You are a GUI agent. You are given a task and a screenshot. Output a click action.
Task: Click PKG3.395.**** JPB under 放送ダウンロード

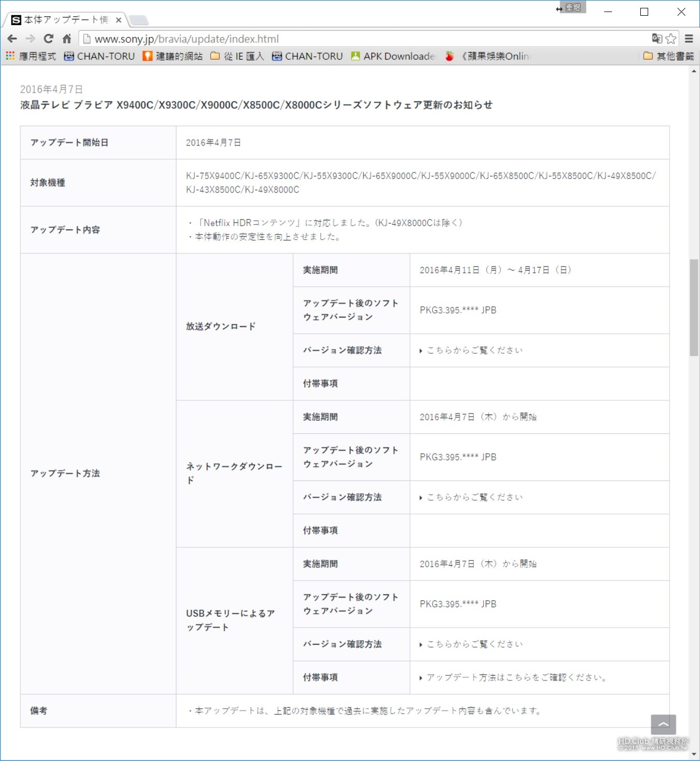pos(458,310)
